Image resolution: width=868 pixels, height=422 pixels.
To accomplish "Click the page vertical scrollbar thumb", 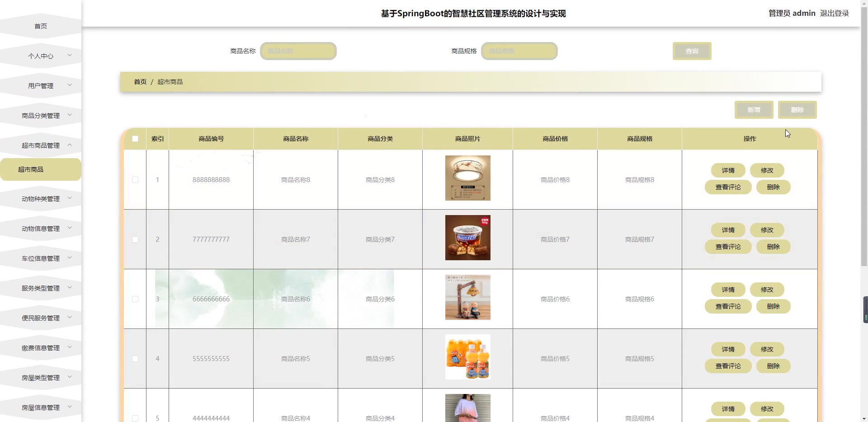I will tap(864, 136).
